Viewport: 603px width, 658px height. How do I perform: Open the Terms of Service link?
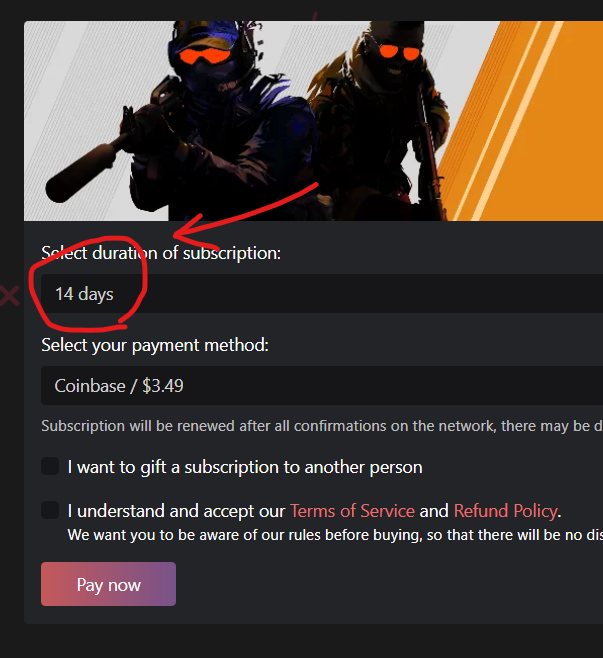click(352, 511)
